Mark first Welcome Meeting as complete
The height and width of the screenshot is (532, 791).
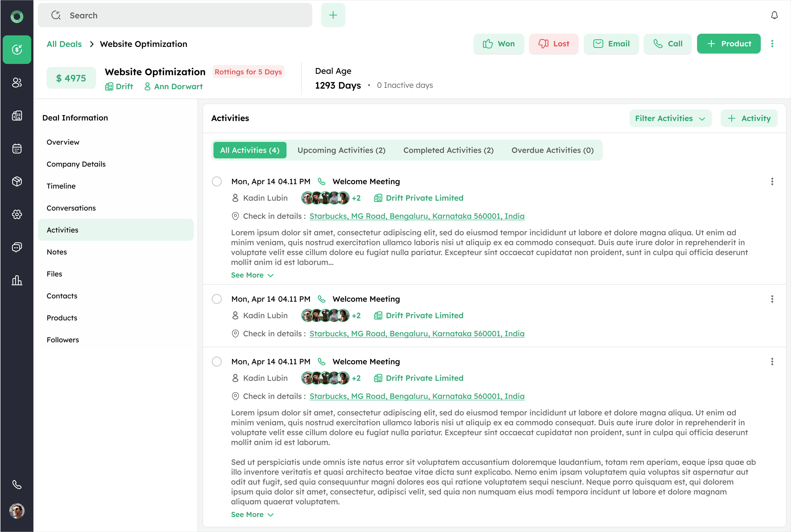(216, 181)
